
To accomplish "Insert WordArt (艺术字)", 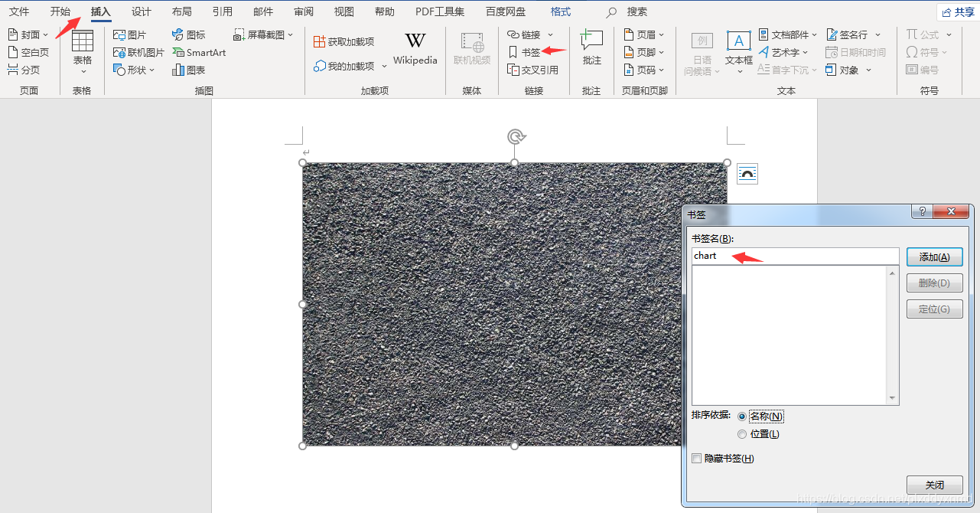I will [783, 53].
